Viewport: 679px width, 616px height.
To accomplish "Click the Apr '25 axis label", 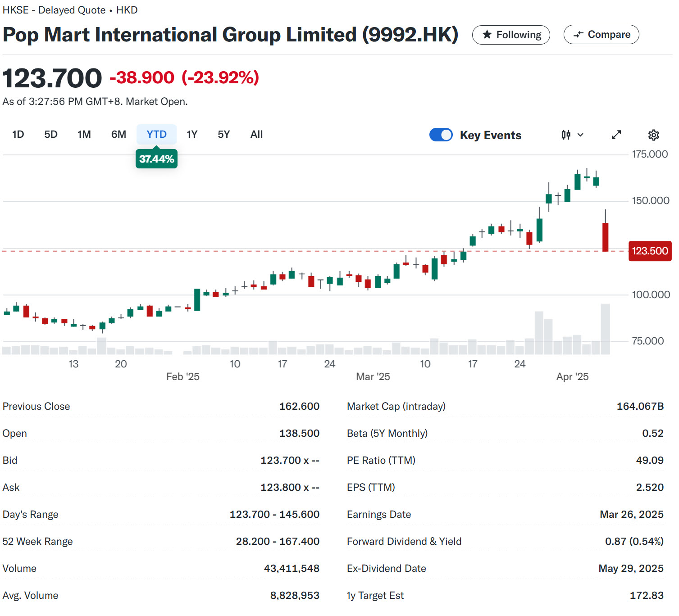I will (x=572, y=376).
